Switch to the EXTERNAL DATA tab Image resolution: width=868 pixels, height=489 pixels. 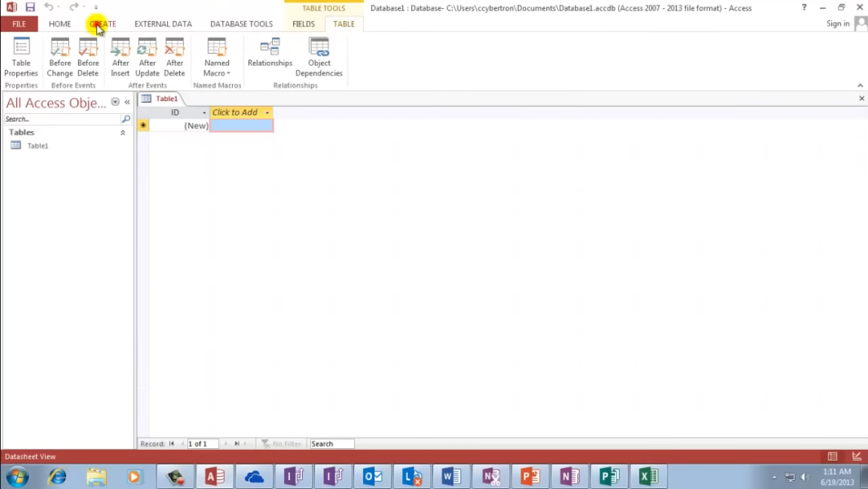click(x=164, y=24)
